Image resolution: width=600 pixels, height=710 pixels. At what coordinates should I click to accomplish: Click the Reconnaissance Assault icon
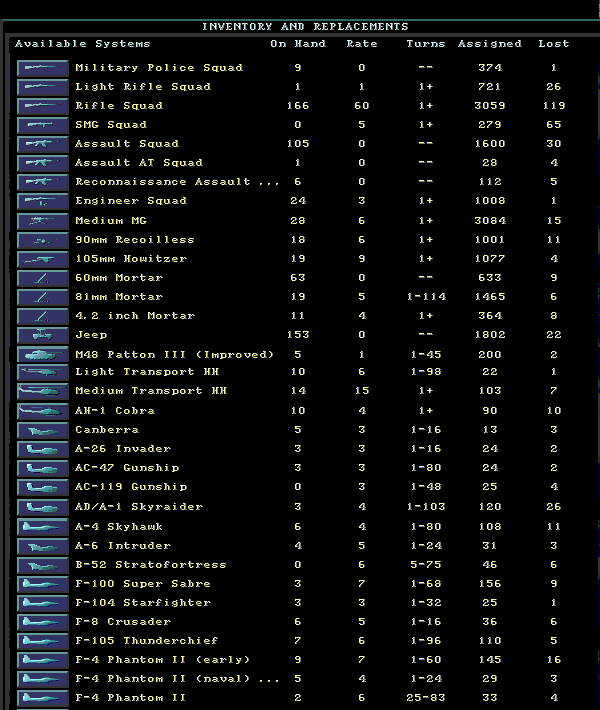43,182
